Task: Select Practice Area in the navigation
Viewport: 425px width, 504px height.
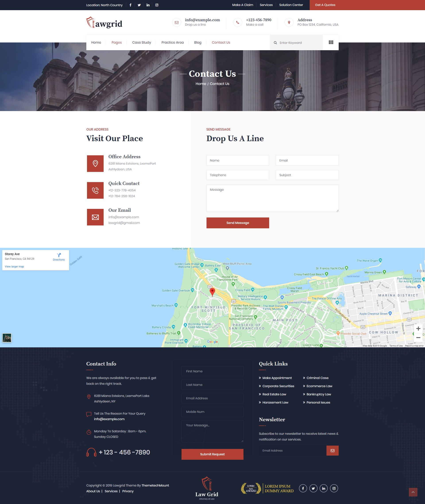Action: click(172, 42)
